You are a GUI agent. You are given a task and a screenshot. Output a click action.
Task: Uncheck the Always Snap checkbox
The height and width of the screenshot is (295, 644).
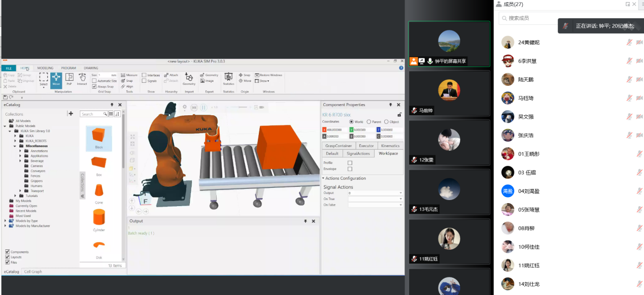point(94,86)
